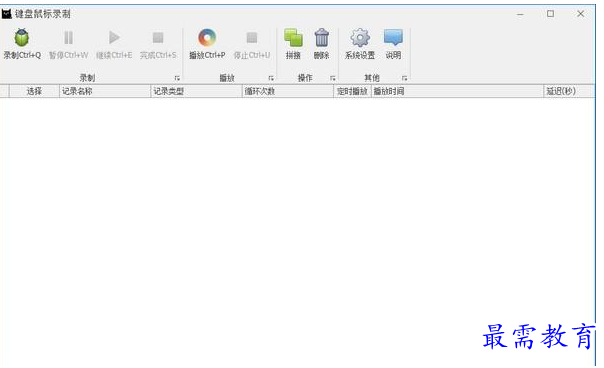Sort by the 循环次数 column header

coord(288,91)
